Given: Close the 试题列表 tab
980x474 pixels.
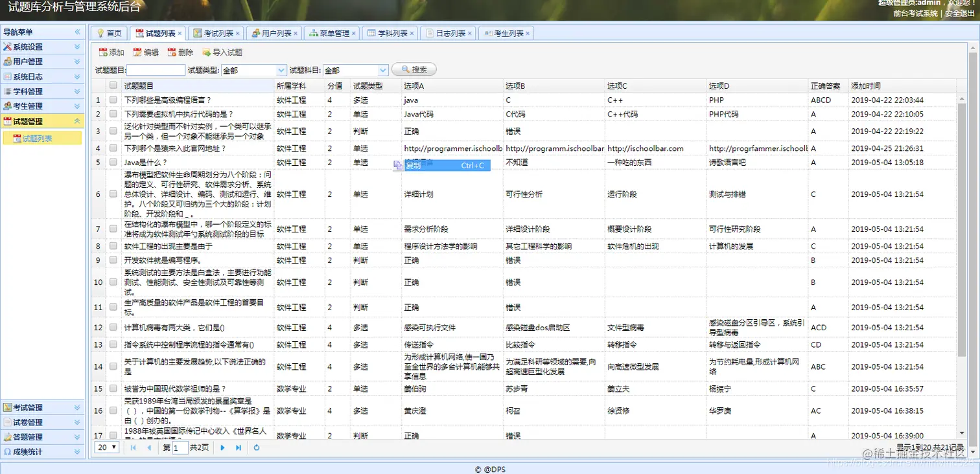Looking at the screenshot, I should (x=180, y=34).
